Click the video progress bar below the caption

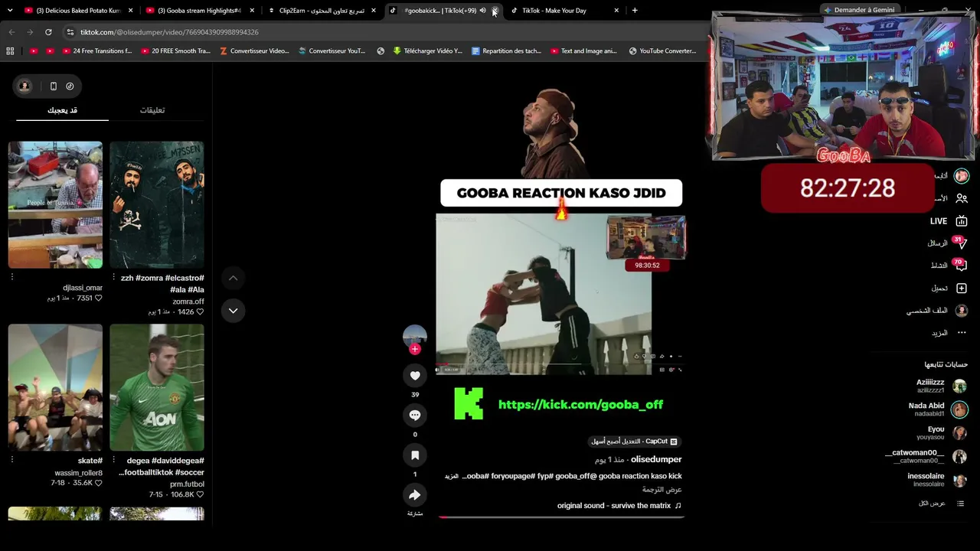561,517
